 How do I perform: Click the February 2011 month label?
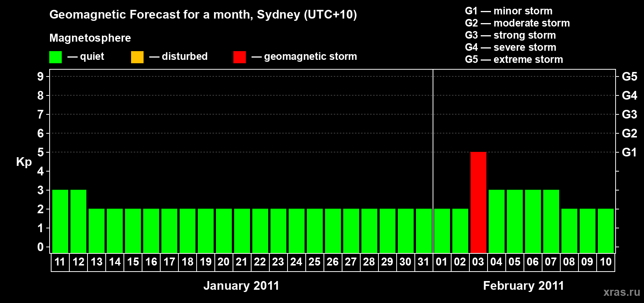point(524,286)
